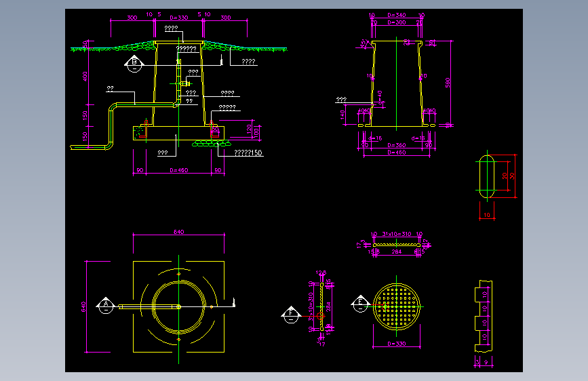Click the D=330 dimension under the circular grate
This screenshot has height=381, width=588.
(396, 343)
